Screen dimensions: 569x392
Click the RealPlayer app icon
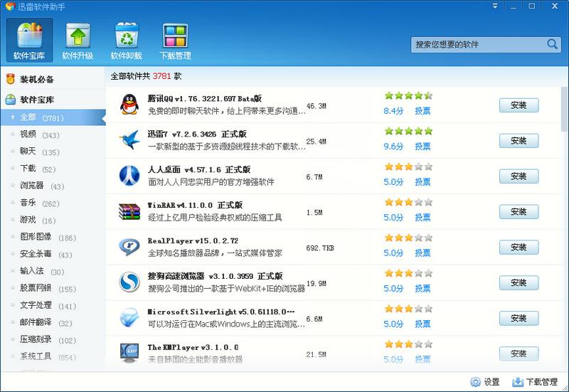click(129, 247)
